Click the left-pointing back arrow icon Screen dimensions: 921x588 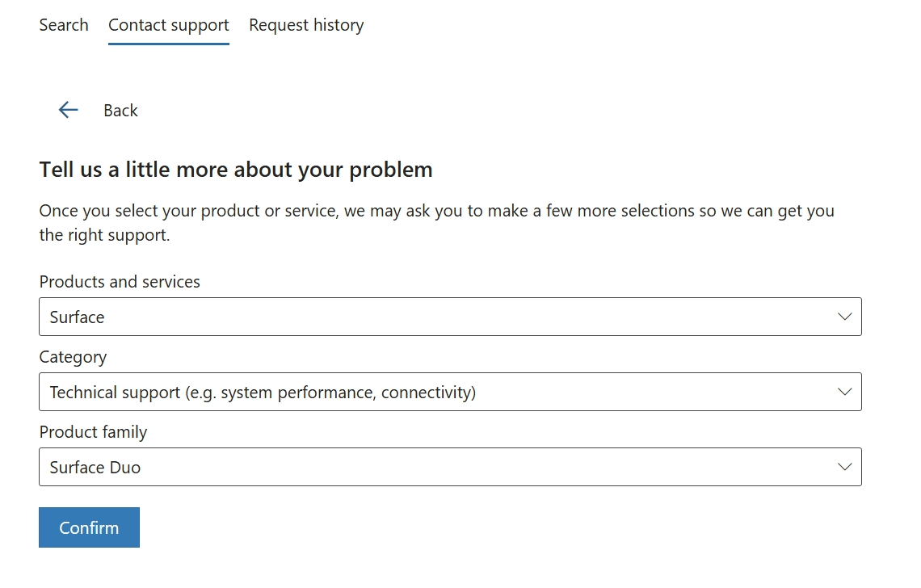pos(68,111)
